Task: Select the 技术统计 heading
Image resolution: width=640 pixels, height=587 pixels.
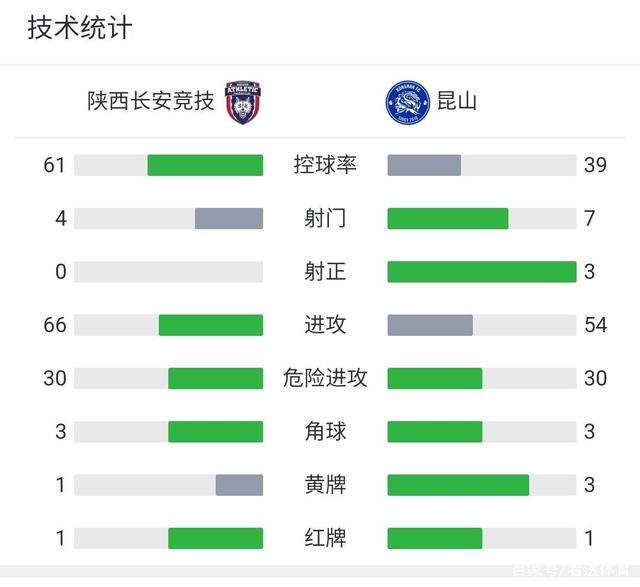Action: (80, 28)
